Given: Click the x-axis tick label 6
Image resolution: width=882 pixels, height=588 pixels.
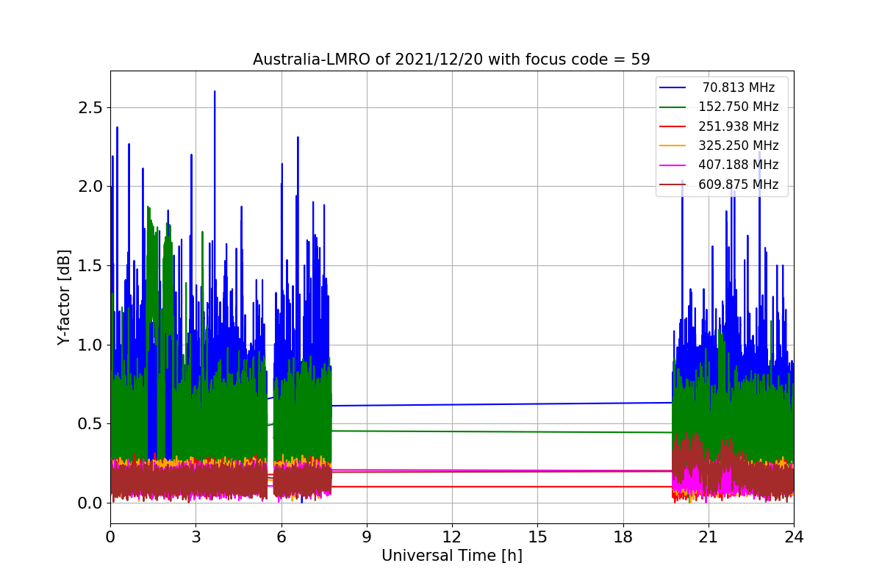Looking at the screenshot, I should coord(281,537).
